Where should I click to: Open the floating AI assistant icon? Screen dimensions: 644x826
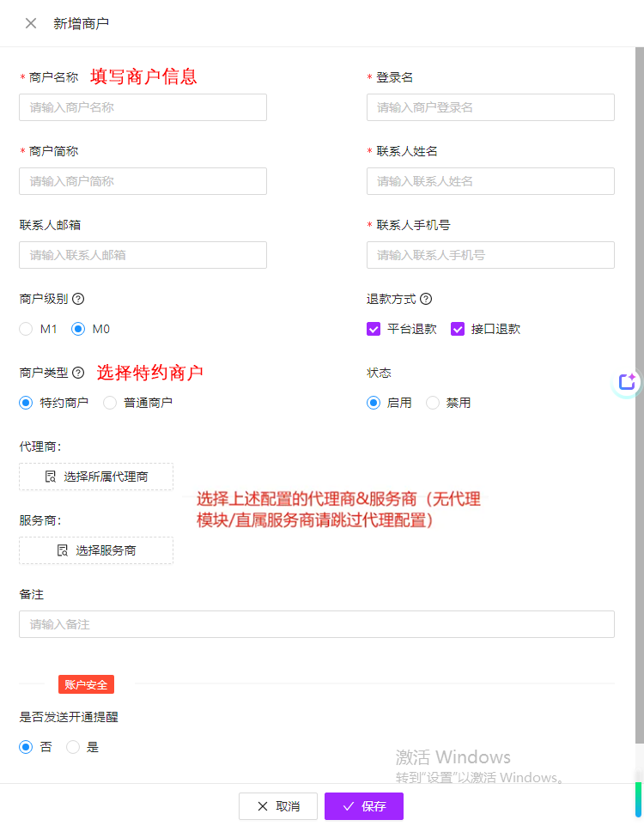pyautogui.click(x=627, y=382)
